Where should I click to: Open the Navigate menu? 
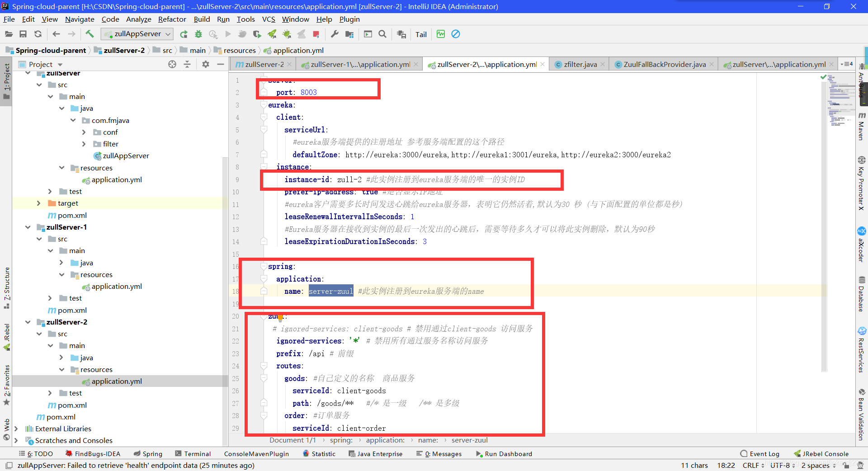(x=80, y=19)
